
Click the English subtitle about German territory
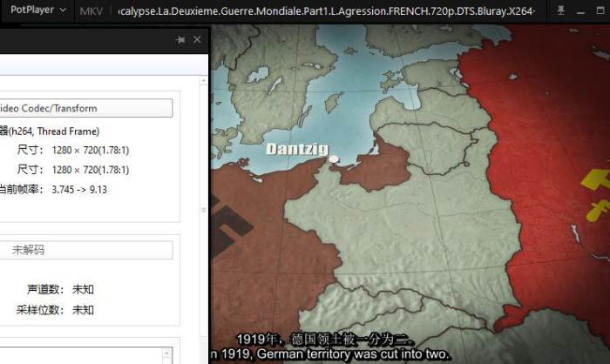pyautogui.click(x=330, y=354)
